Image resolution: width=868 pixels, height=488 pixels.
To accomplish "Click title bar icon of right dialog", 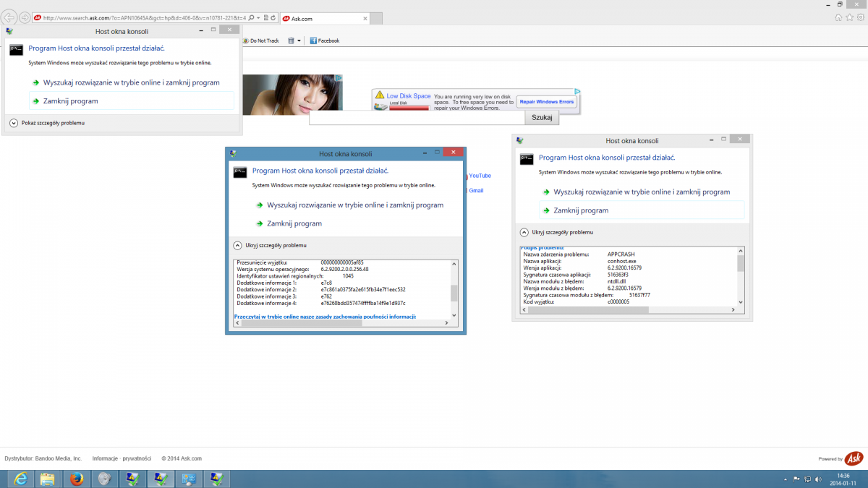I will pyautogui.click(x=519, y=140).
